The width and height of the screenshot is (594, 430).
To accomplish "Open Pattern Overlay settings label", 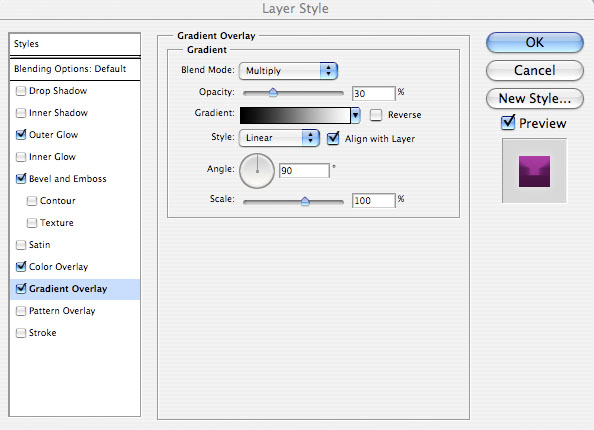I will click(x=62, y=311).
